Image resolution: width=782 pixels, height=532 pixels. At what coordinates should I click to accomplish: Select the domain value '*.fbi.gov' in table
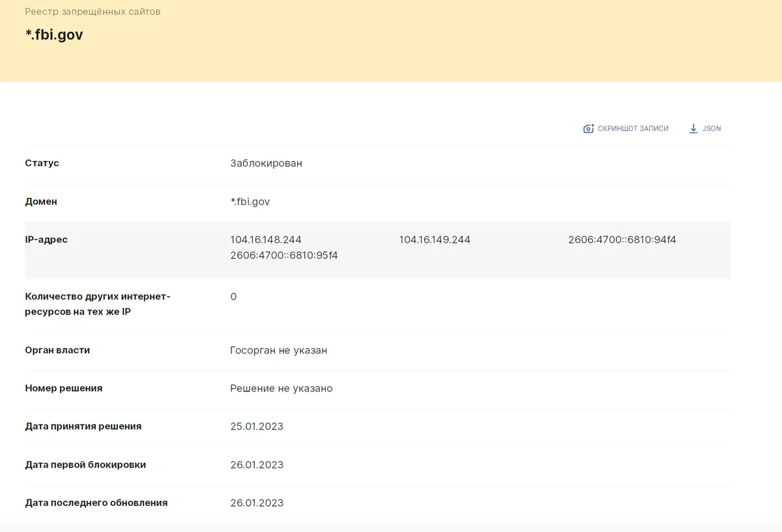pos(250,202)
